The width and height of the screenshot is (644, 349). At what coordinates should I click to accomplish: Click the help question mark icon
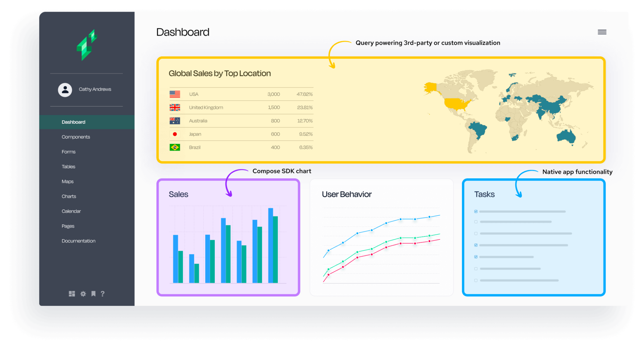[103, 294]
